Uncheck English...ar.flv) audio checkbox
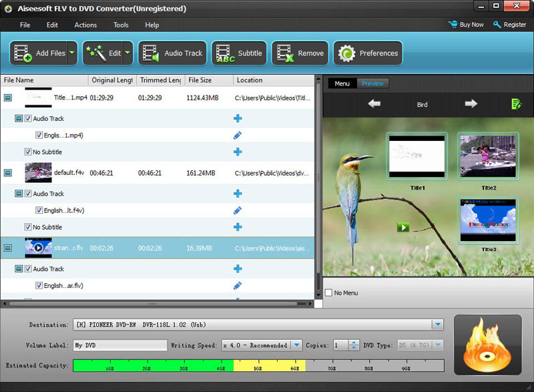Image resolution: width=534 pixels, height=392 pixels. pyautogui.click(x=39, y=285)
